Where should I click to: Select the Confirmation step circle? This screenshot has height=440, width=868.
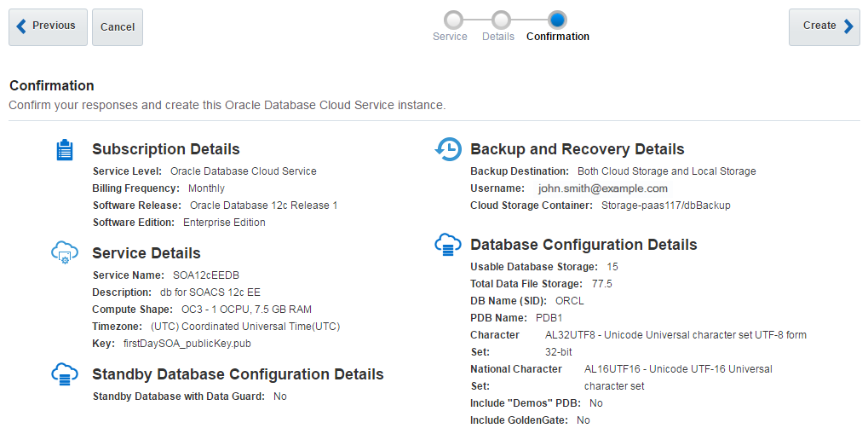[558, 20]
